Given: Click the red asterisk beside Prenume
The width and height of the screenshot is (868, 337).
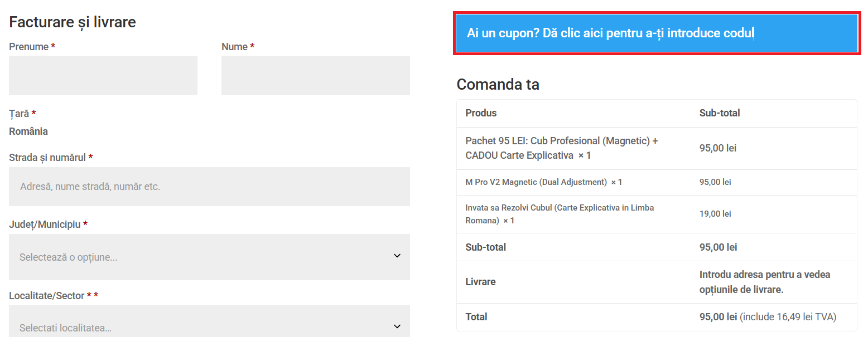Looking at the screenshot, I should point(54,46).
